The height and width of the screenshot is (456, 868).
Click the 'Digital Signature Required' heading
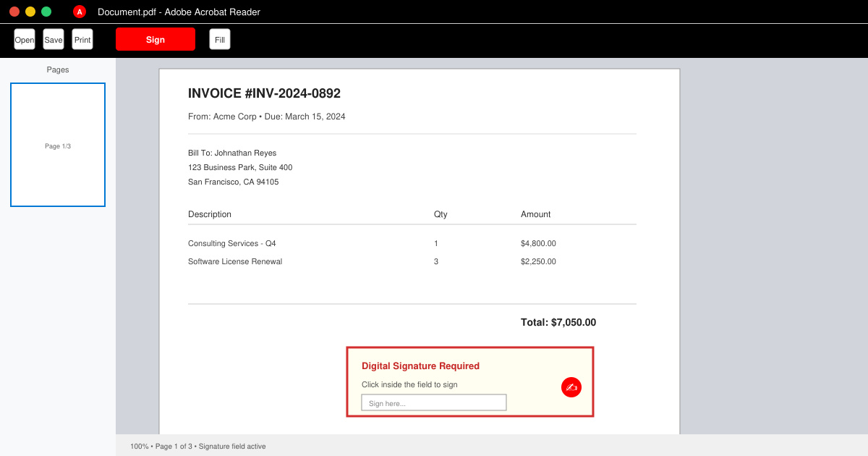click(x=420, y=366)
